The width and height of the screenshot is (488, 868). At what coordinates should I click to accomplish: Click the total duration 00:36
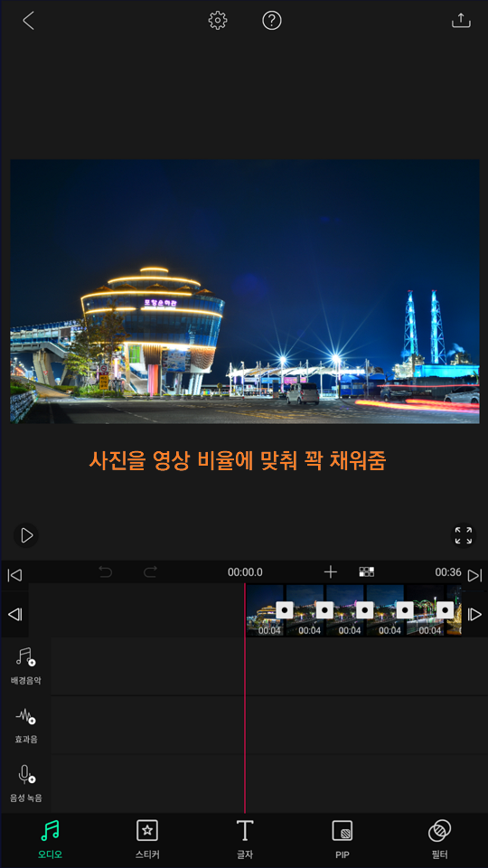448,571
